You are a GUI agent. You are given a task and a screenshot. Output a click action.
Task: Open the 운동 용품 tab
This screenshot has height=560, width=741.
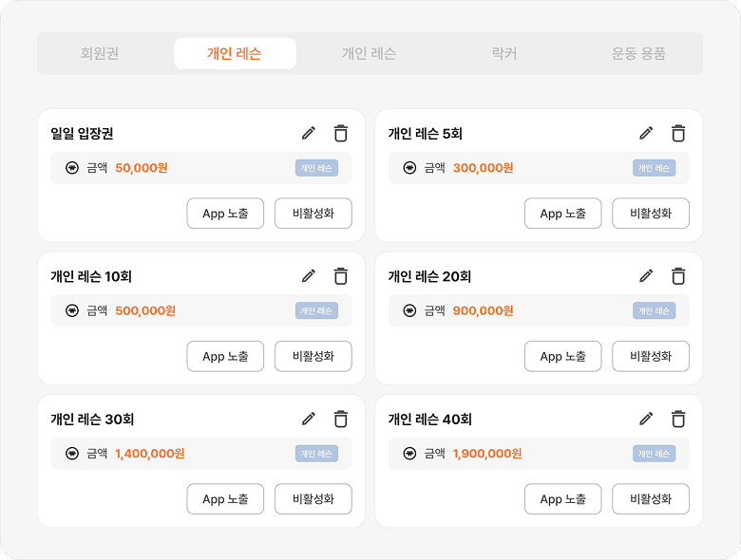(638, 53)
